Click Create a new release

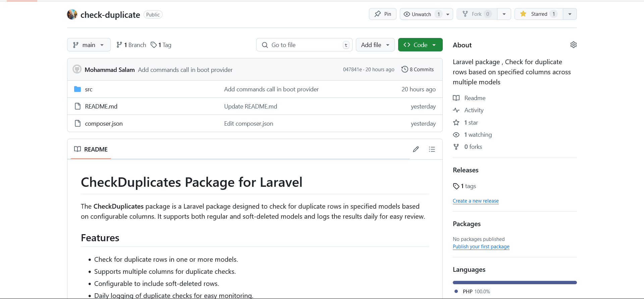tap(476, 201)
